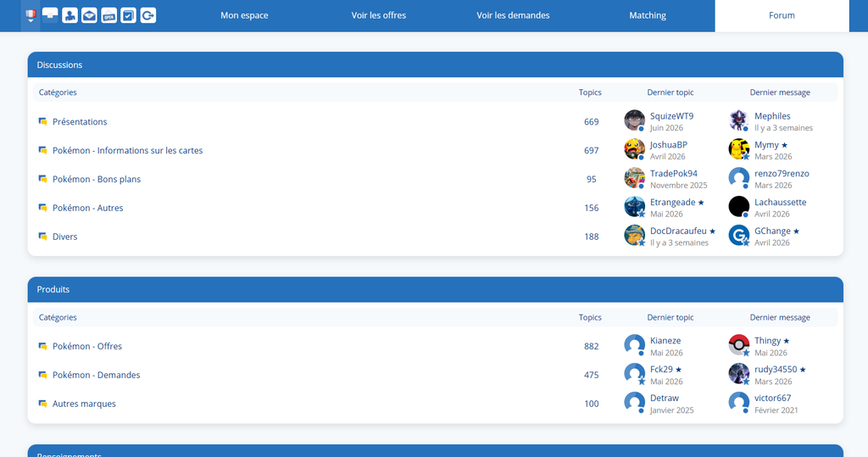The width and height of the screenshot is (868, 457).
Task: Open the Voir les demandes tab
Action: [513, 15]
